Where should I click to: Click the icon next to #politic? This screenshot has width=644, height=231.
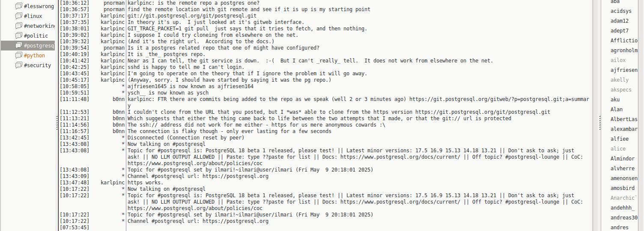(x=18, y=36)
